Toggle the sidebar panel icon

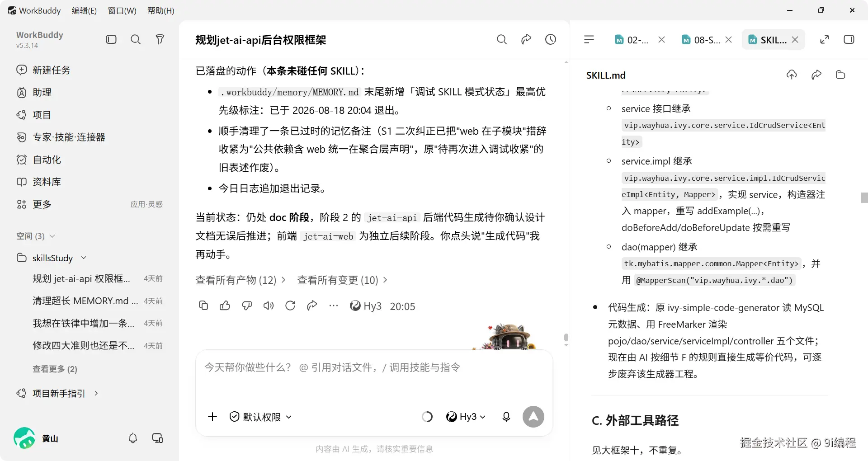(111, 39)
